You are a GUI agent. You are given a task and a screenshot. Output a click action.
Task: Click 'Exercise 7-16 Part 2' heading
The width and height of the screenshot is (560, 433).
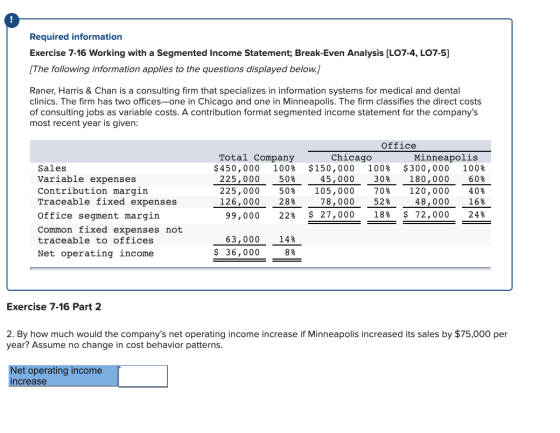pos(54,307)
